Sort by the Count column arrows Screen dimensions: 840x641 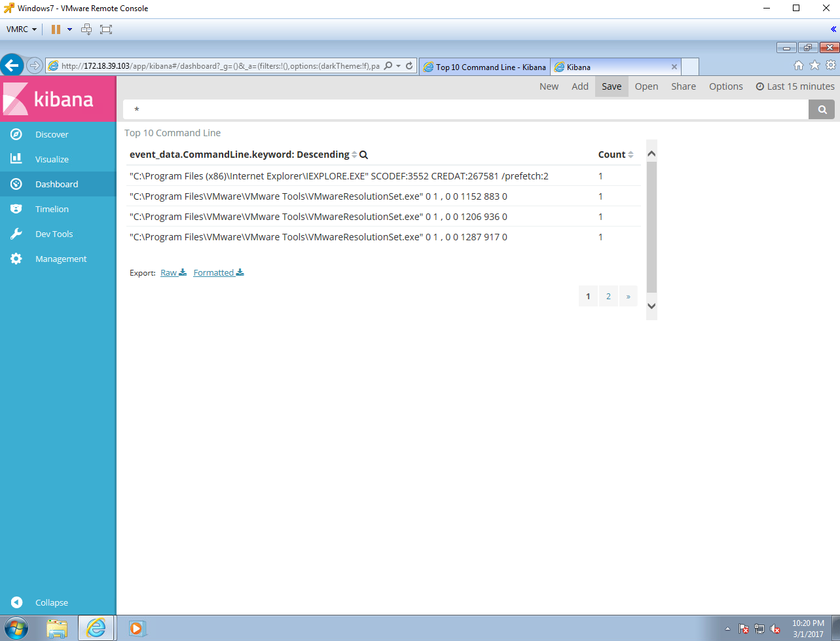pyautogui.click(x=630, y=155)
